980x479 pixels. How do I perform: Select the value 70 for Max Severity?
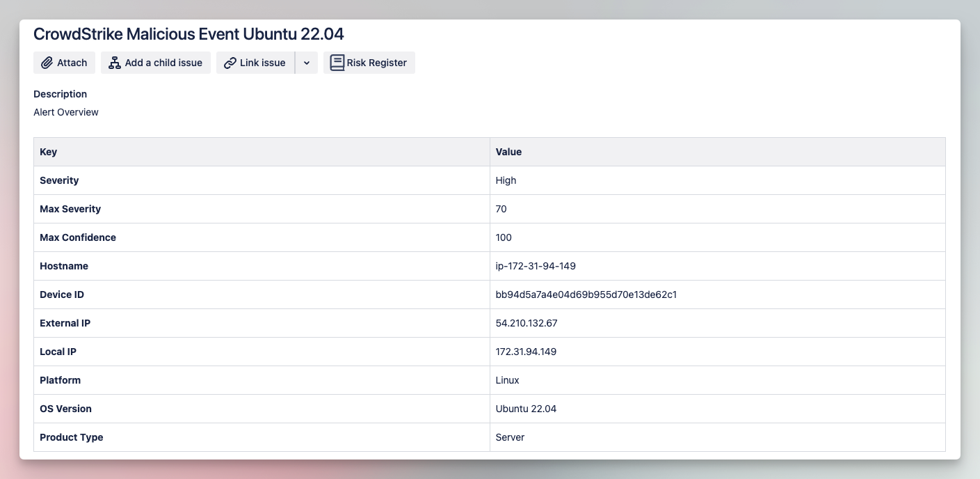(501, 209)
